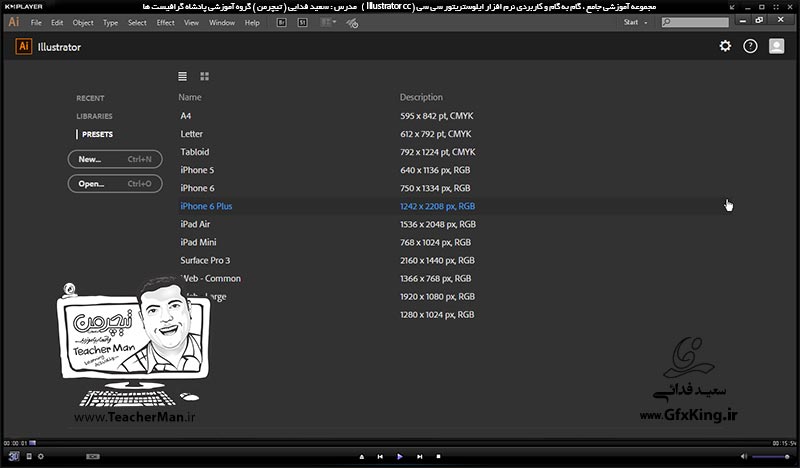Click the Description column header
Screen dimensions: 800x468
click(421, 97)
